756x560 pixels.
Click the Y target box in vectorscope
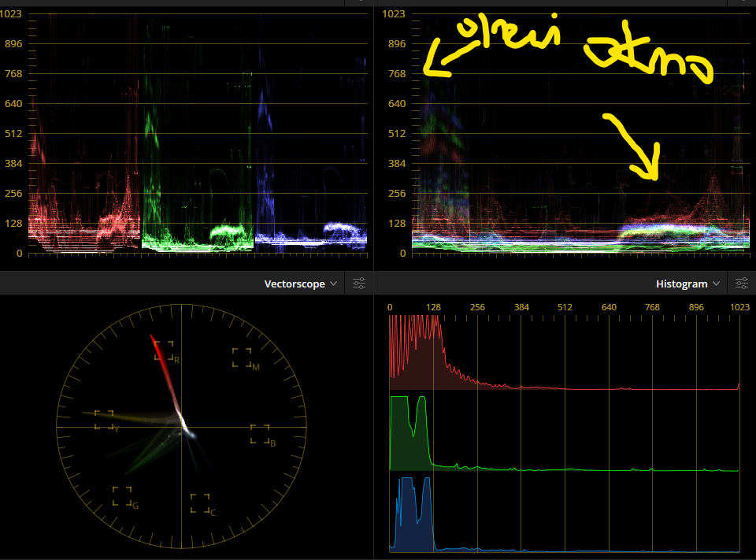[104, 420]
